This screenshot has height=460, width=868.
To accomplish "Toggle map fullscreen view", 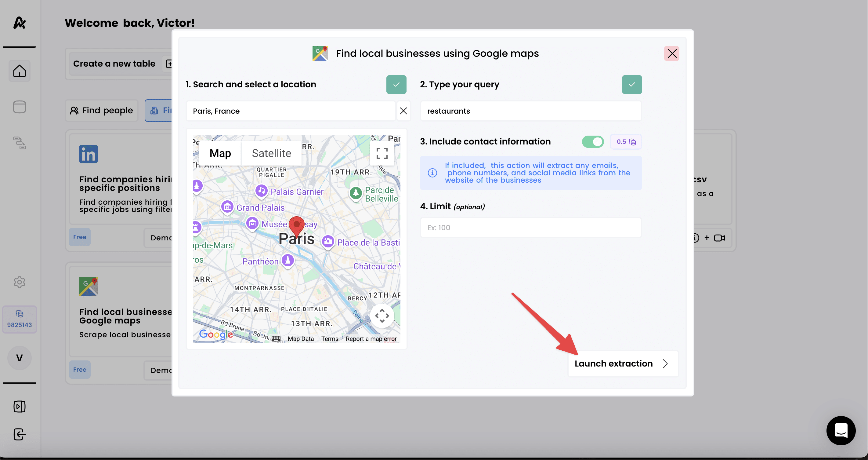I will (x=382, y=153).
